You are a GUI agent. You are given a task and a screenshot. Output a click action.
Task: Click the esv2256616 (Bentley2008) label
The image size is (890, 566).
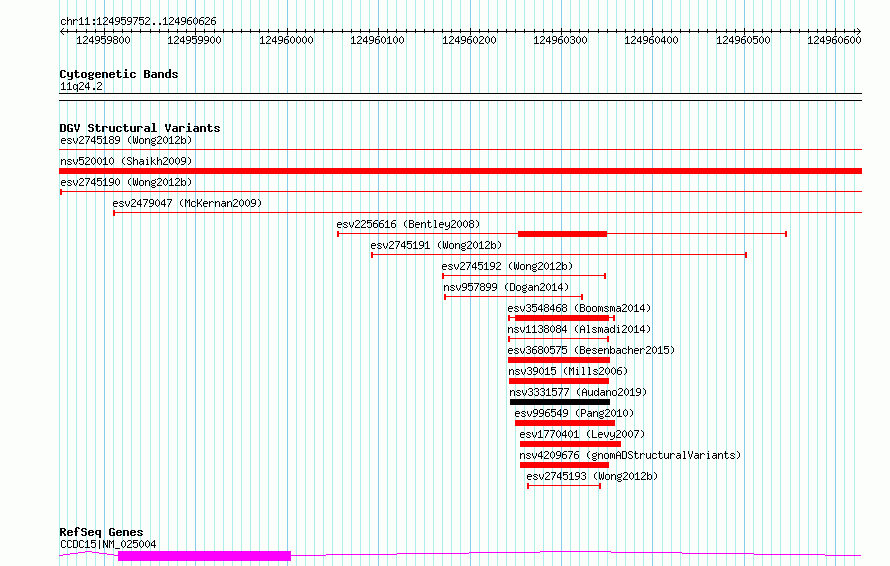[408, 224]
